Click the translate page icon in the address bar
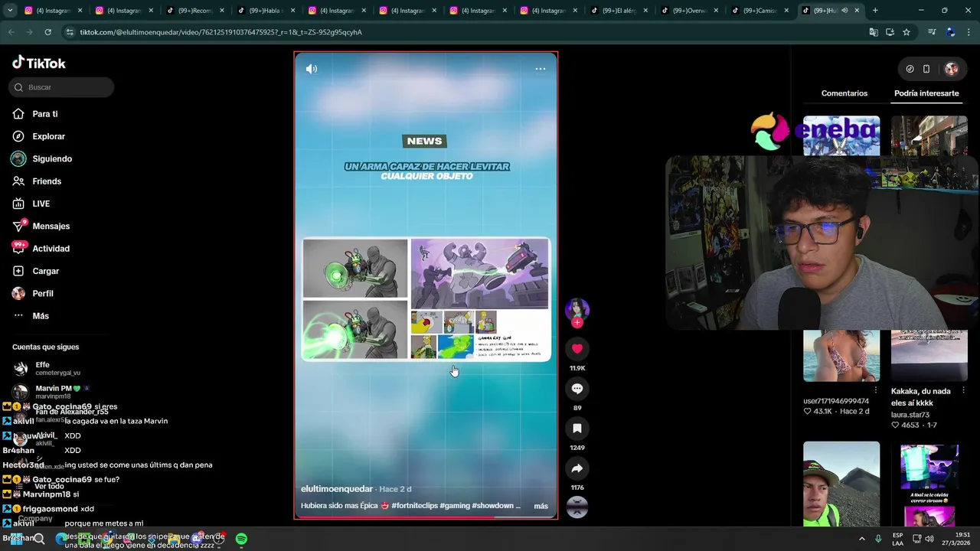The width and height of the screenshot is (980, 551). click(x=874, y=32)
